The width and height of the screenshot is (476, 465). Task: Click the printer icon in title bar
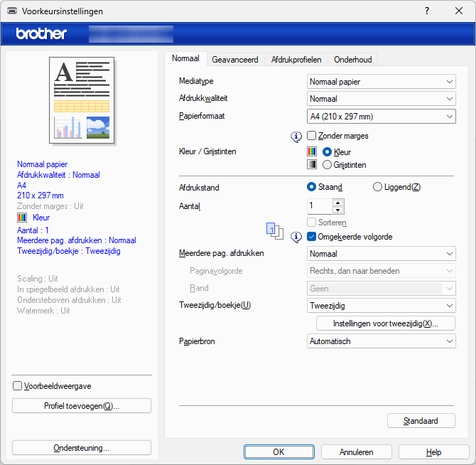[x=12, y=11]
